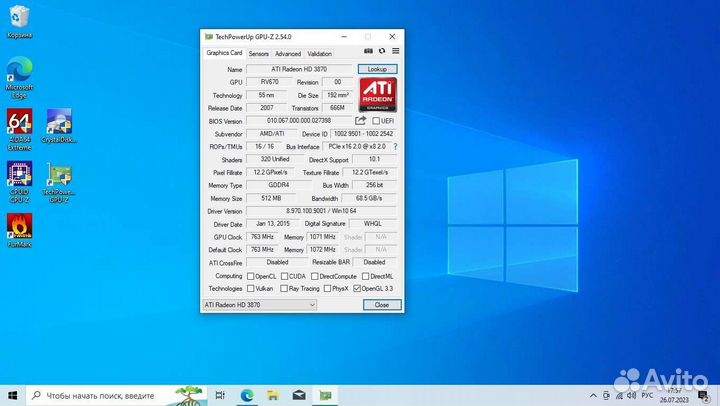Click the ATI Radeon logo image
This screenshot has width=720, height=406.
point(377,95)
